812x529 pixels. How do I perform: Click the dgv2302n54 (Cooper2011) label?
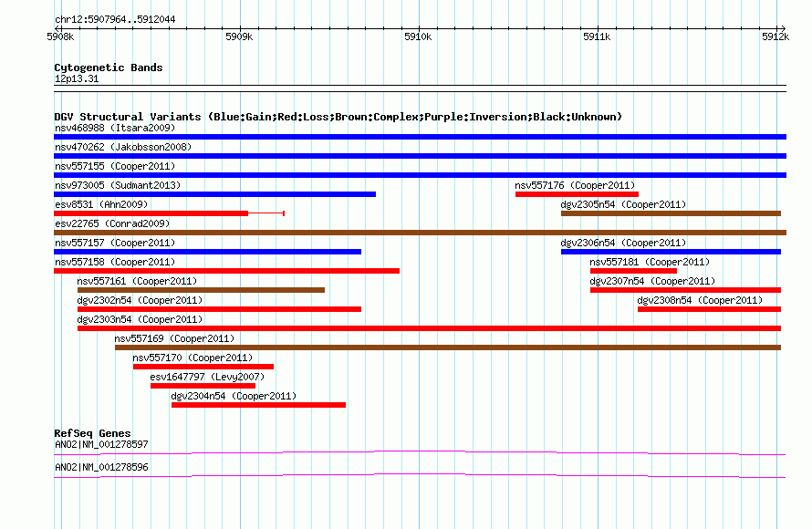(x=140, y=300)
